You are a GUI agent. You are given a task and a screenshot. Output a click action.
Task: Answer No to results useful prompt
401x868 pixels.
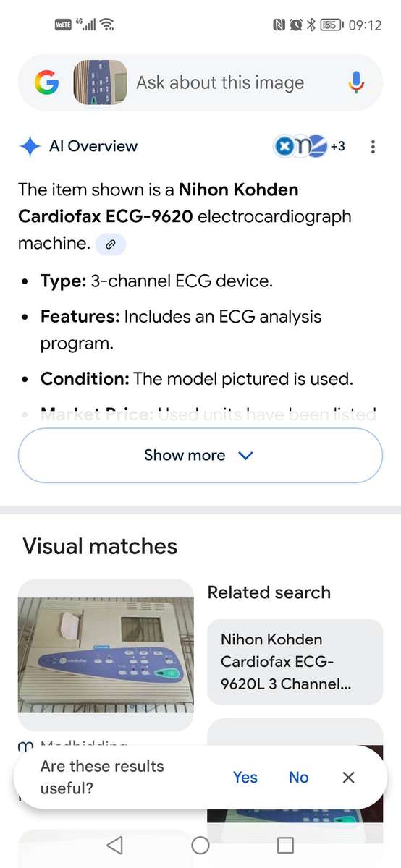(x=299, y=777)
